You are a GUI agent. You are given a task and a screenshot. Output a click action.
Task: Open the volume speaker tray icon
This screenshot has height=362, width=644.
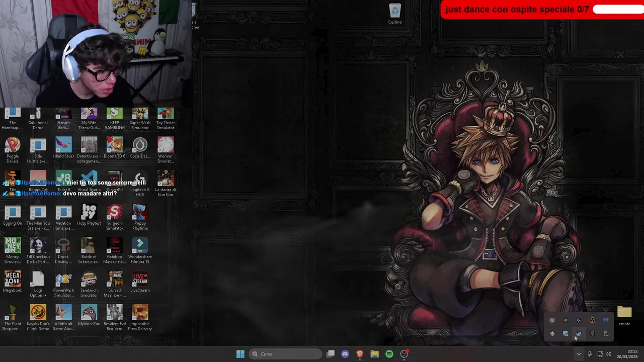pyautogui.click(x=608, y=354)
